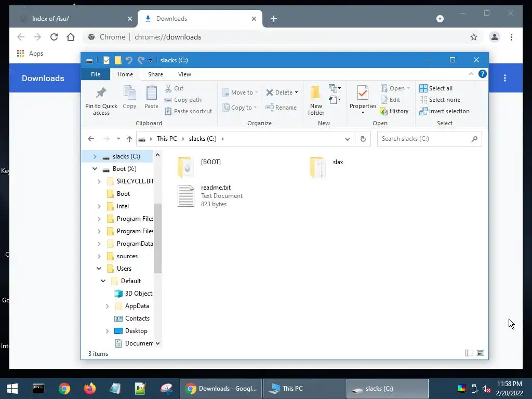Bookmark this page with star icon
The width and height of the screenshot is (532, 399).
[474, 37]
